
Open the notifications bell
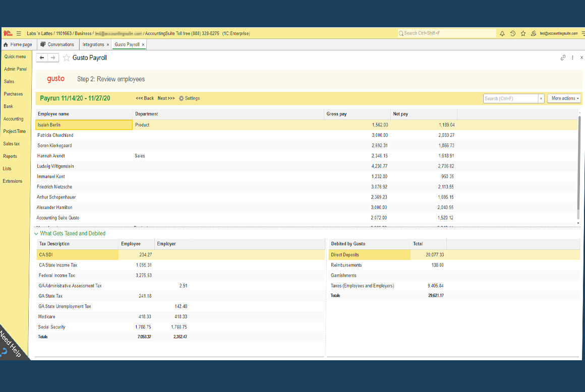pyautogui.click(x=502, y=34)
